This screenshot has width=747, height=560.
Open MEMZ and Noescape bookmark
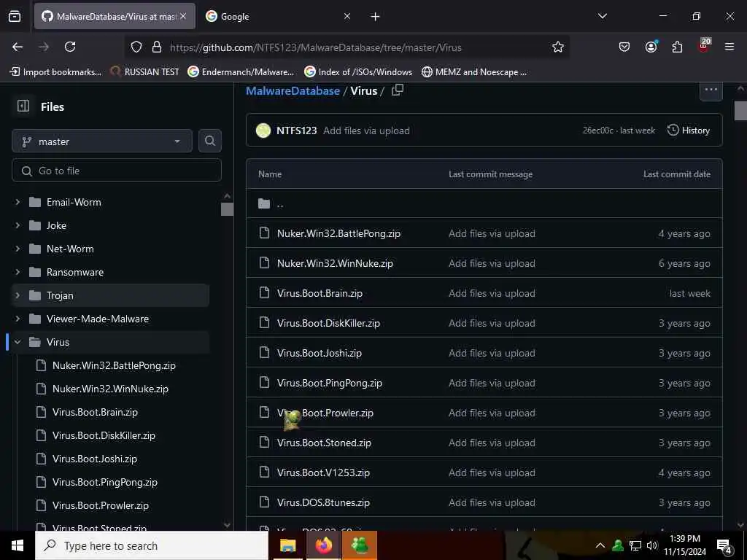point(474,72)
